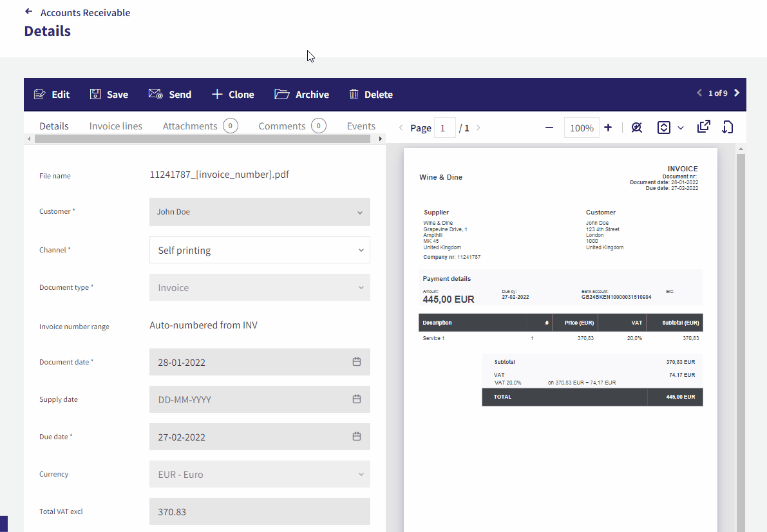Click the Archive folder icon
The height and width of the screenshot is (532, 767).
pos(282,94)
